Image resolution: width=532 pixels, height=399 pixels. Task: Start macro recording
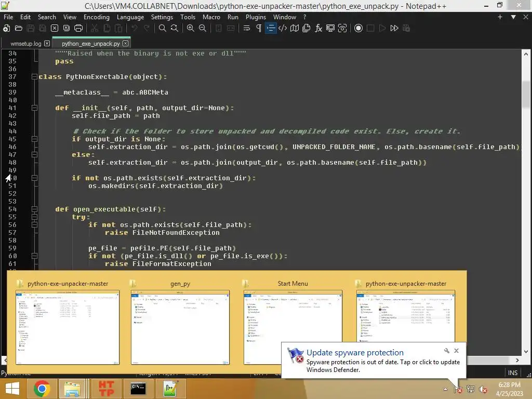(358, 28)
